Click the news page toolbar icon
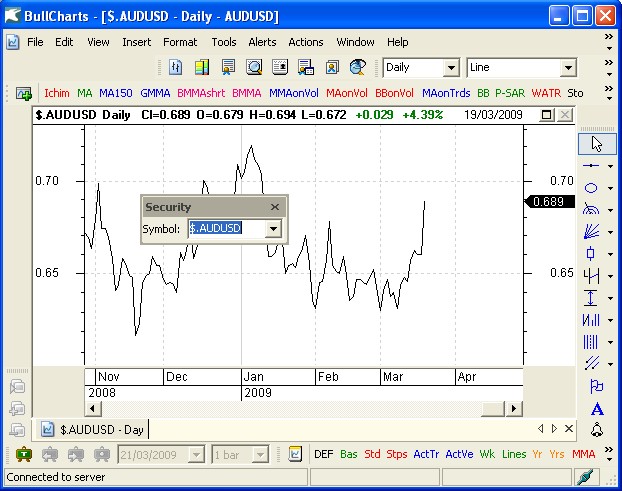The image size is (622, 491). click(280, 67)
